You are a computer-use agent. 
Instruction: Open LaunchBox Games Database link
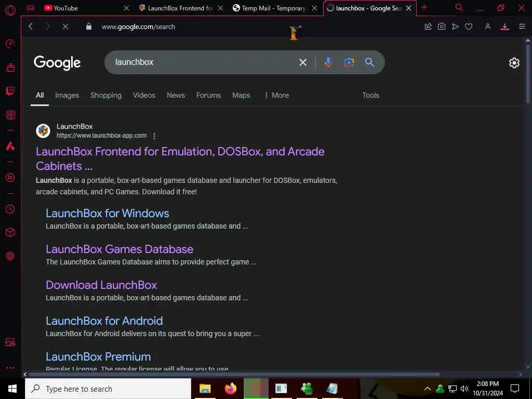coord(119,249)
